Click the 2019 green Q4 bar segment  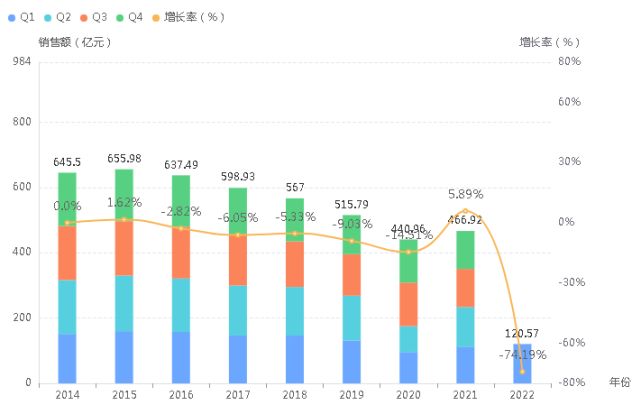(x=352, y=235)
